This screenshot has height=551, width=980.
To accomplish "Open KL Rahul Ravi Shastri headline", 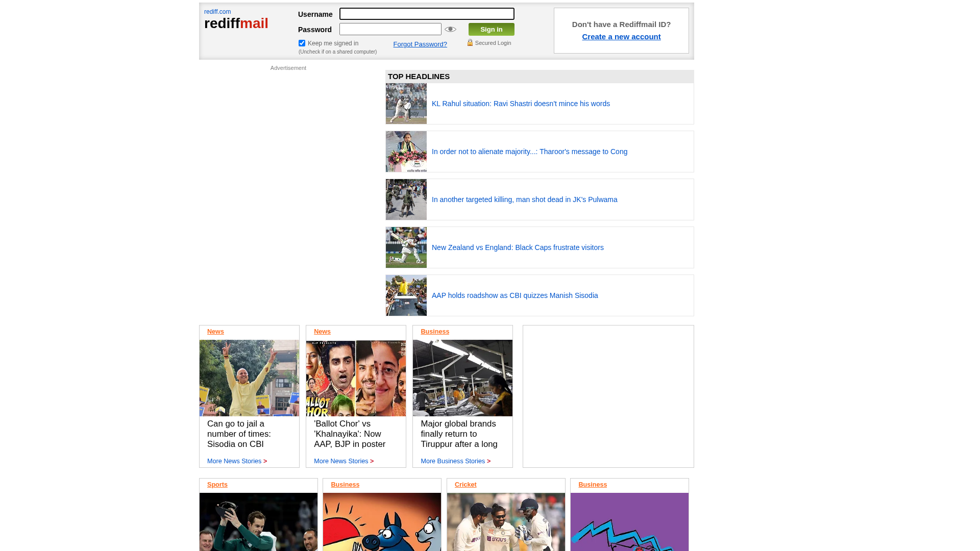I will [x=521, y=104].
